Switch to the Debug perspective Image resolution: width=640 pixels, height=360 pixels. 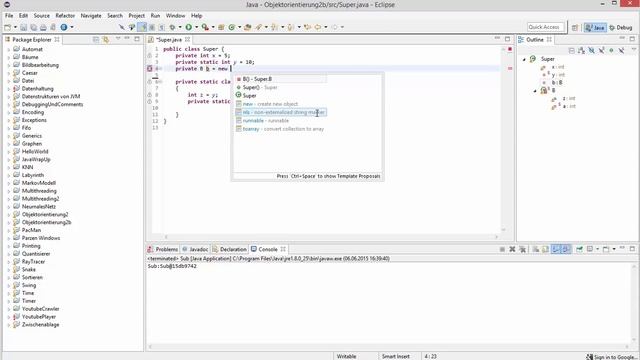tap(621, 27)
